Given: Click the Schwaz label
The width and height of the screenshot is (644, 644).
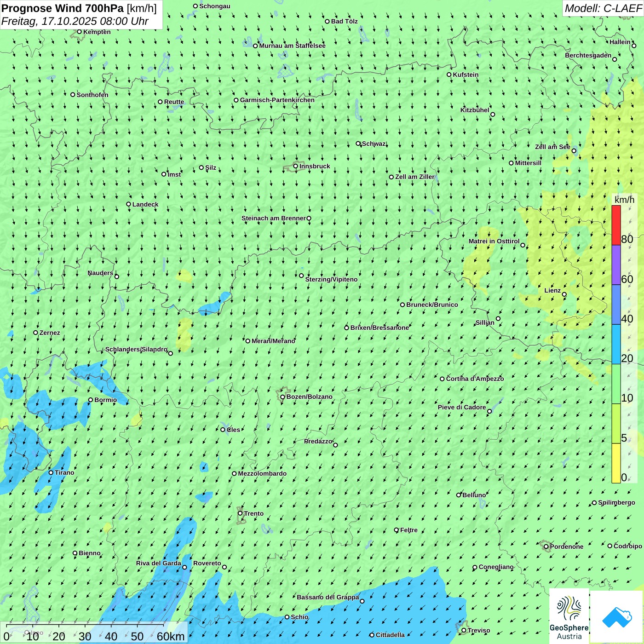Looking at the screenshot, I should pos(374,144).
